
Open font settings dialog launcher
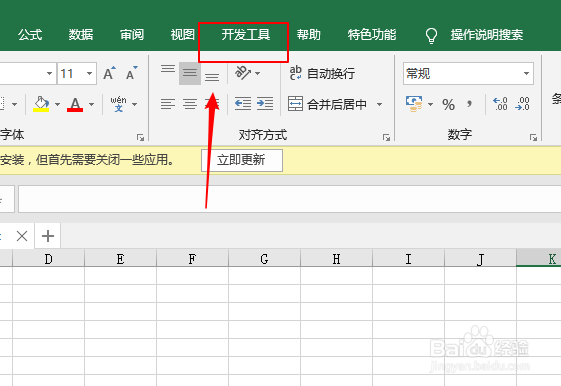(140, 137)
